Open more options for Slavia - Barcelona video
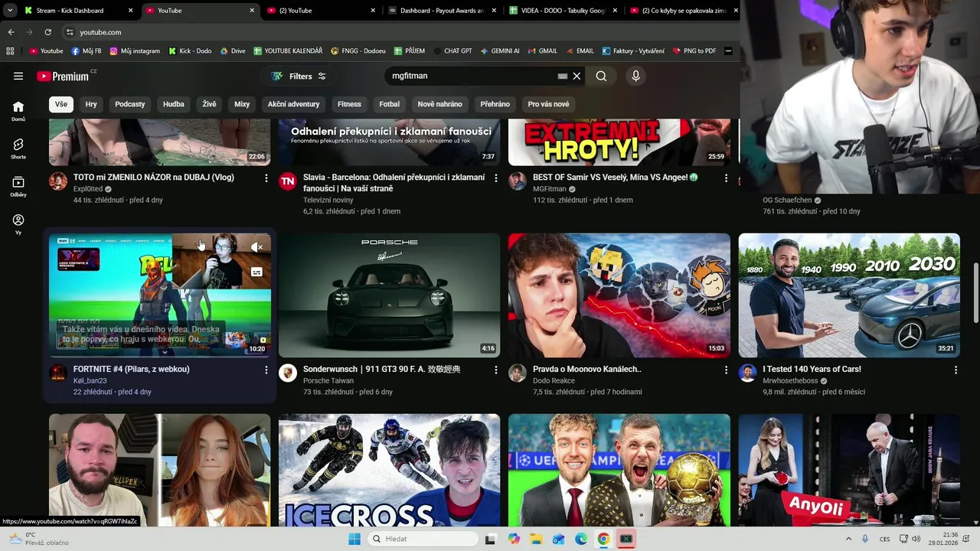 point(496,178)
